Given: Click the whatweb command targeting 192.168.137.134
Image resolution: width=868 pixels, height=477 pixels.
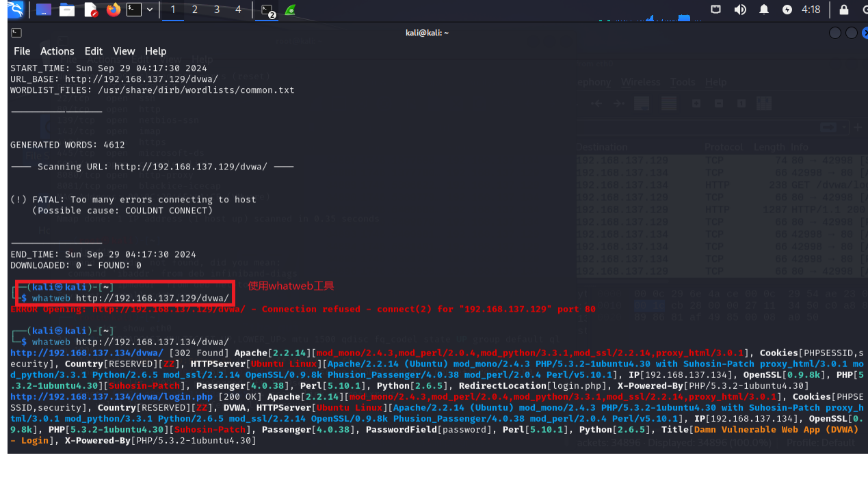Looking at the screenshot, I should pyautogui.click(x=131, y=342).
